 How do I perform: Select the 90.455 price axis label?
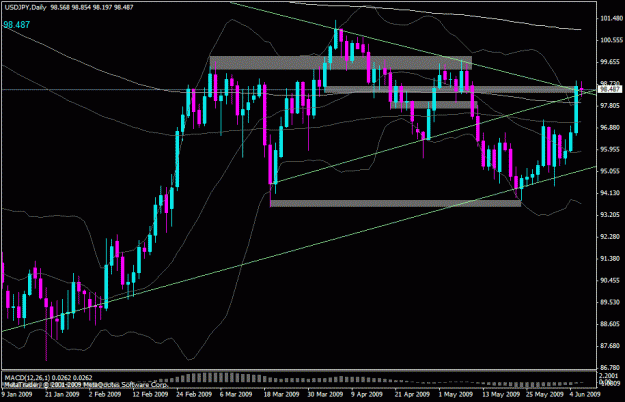pos(611,280)
